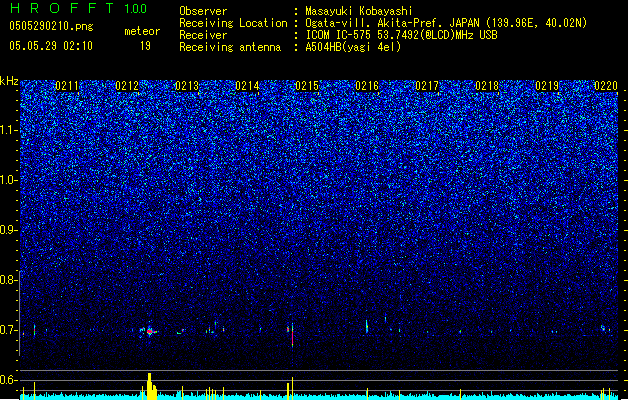Click the 0217 time marker
Image resolution: width=629 pixels, height=400 pixels.
pos(427,86)
